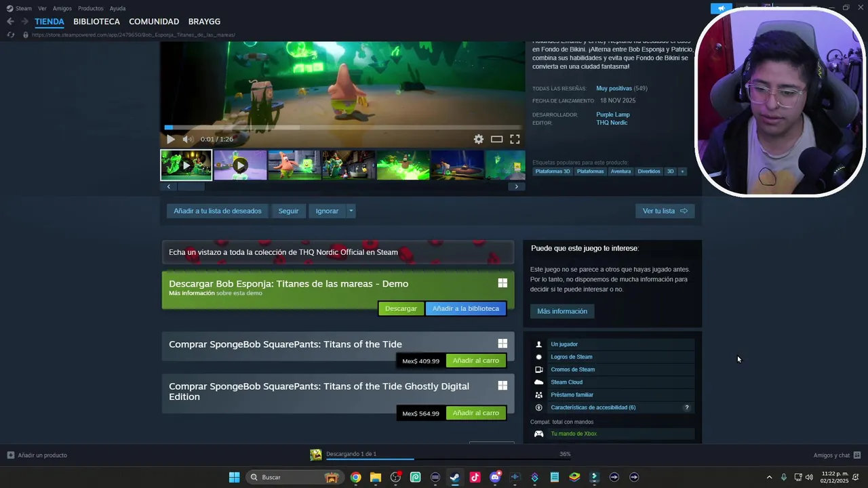Switch to the BIBLIOTECA tab
The width and height of the screenshot is (868, 488).
click(x=96, y=22)
